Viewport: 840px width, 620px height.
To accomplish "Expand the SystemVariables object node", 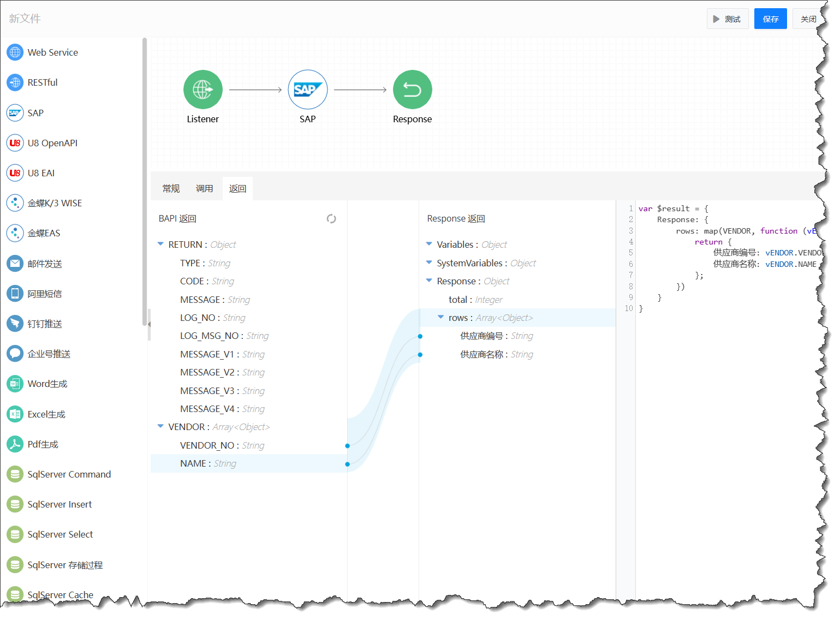I will coord(429,263).
